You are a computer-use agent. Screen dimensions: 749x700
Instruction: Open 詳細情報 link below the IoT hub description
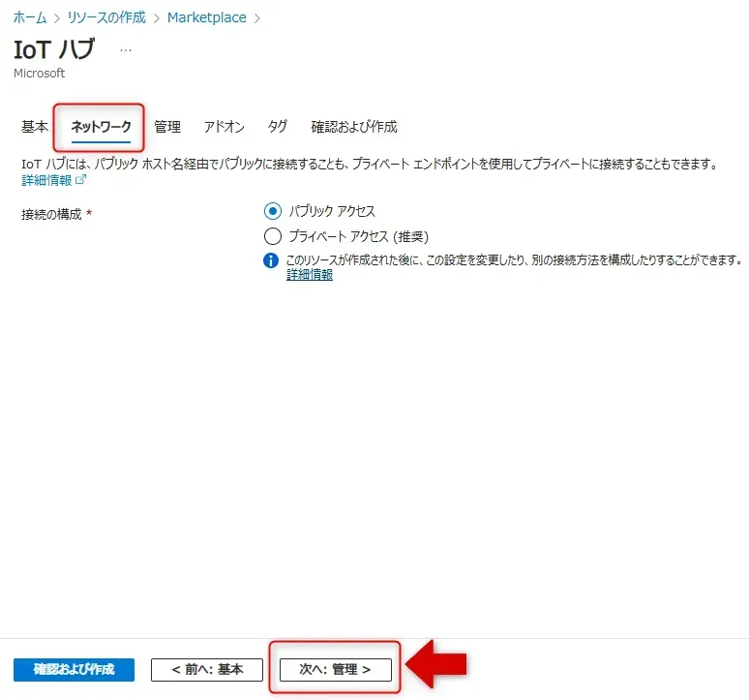[x=45, y=180]
